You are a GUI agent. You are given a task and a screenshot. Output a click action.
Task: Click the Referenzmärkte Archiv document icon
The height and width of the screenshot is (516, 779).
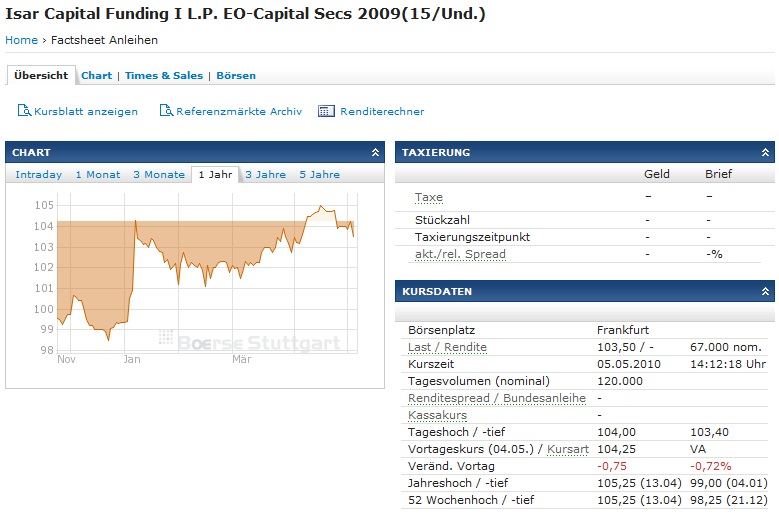click(x=166, y=110)
